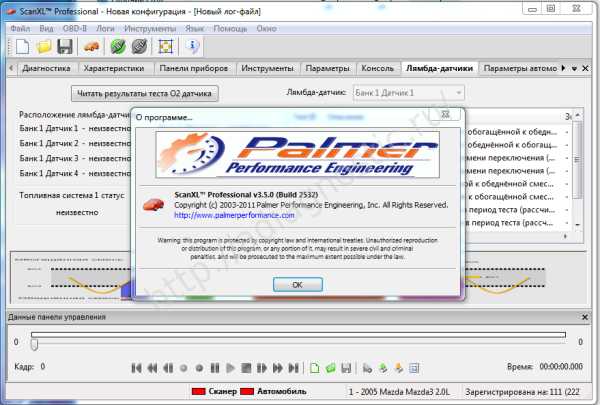Open Лямбда-датчик combo box Банк 1 Датчик 1

pyautogui.click(x=409, y=93)
